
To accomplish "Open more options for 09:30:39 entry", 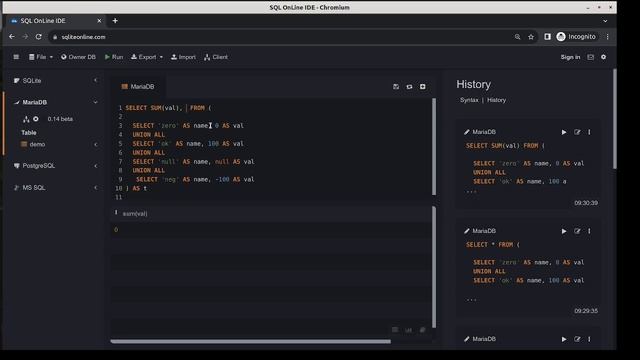I will click(x=589, y=132).
